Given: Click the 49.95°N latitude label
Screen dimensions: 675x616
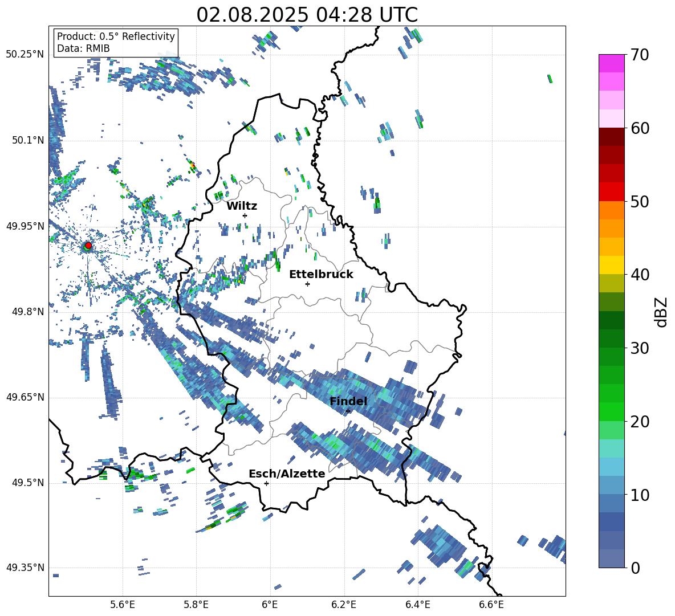Looking at the screenshot, I should pyautogui.click(x=25, y=226).
